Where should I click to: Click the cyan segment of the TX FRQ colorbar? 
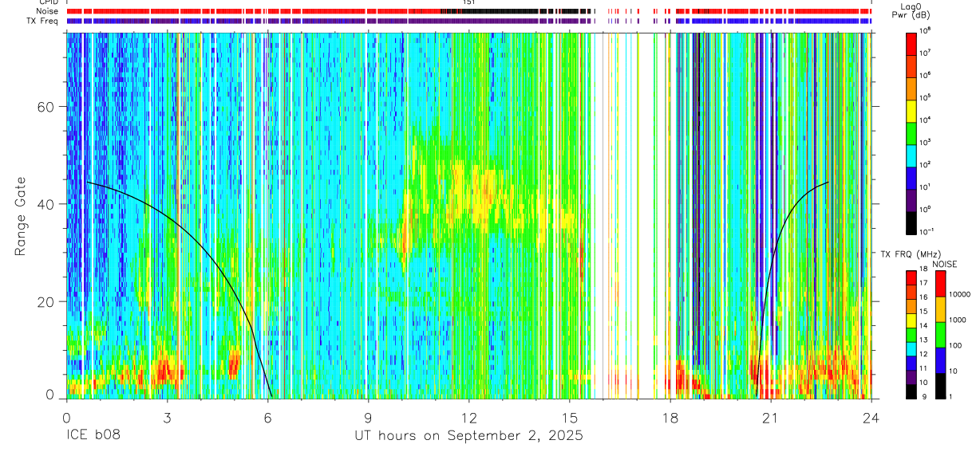[x=911, y=348]
